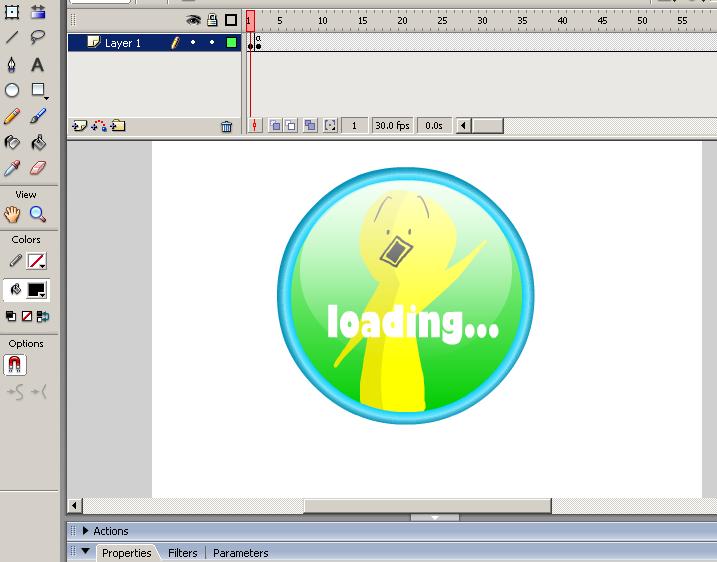Select the Hand tool
This screenshot has width=717, height=562.
12,214
